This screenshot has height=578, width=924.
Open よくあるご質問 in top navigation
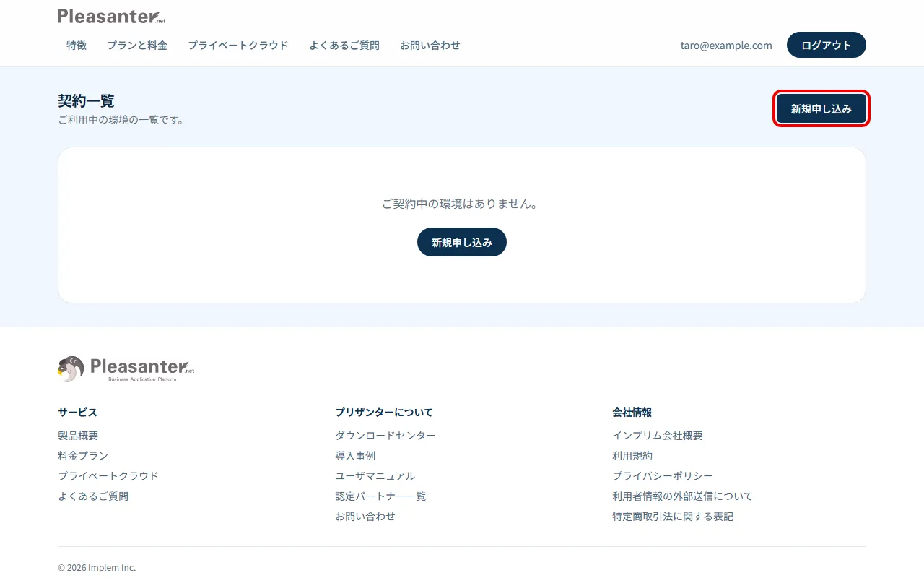(x=344, y=45)
